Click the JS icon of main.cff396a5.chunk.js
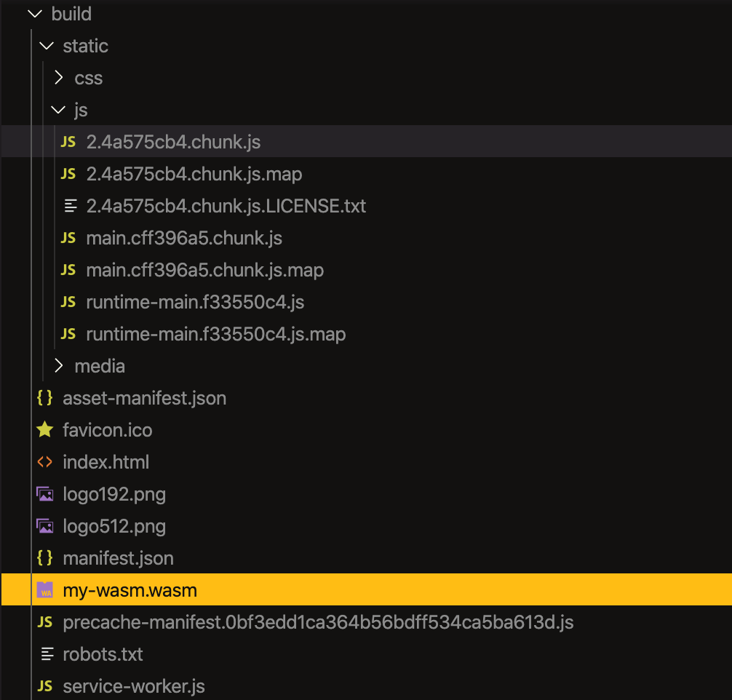This screenshot has height=700, width=732. (68, 238)
